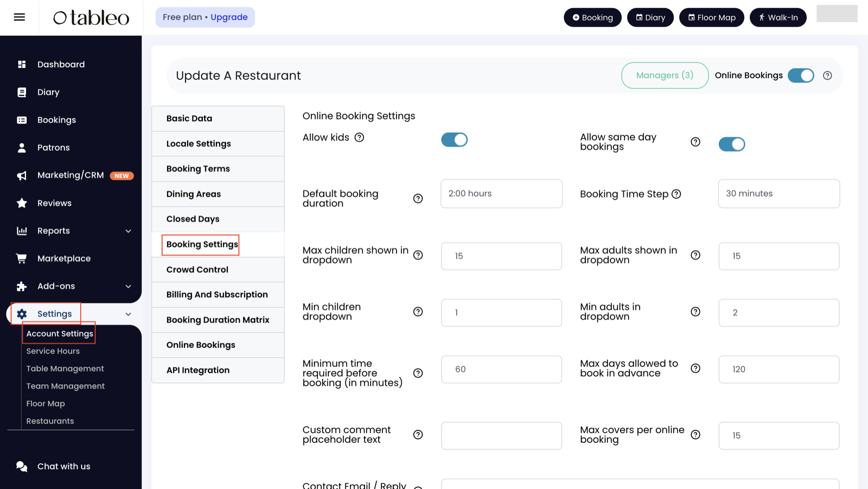Click the Marketplace cart icon
The image size is (868, 489).
click(x=22, y=258)
